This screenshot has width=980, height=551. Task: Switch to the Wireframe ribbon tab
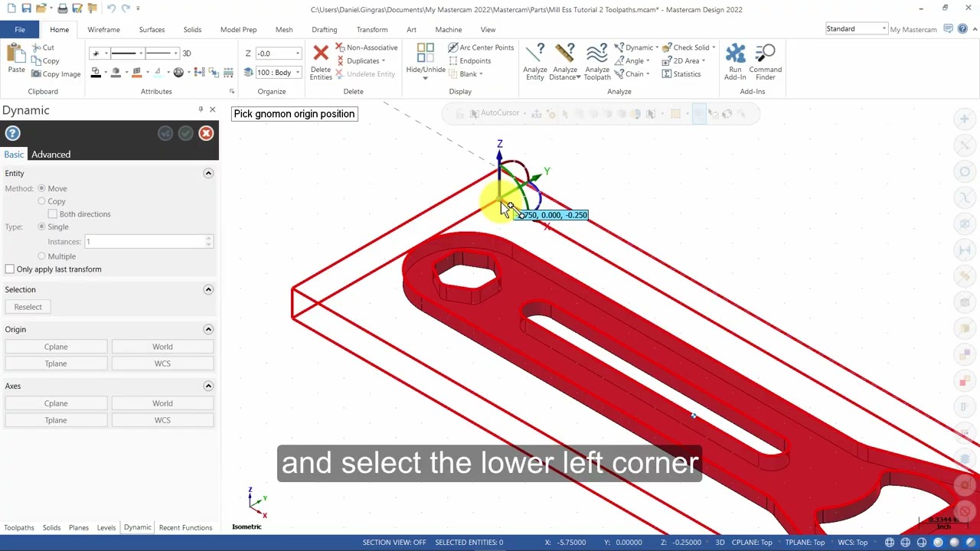tap(103, 30)
